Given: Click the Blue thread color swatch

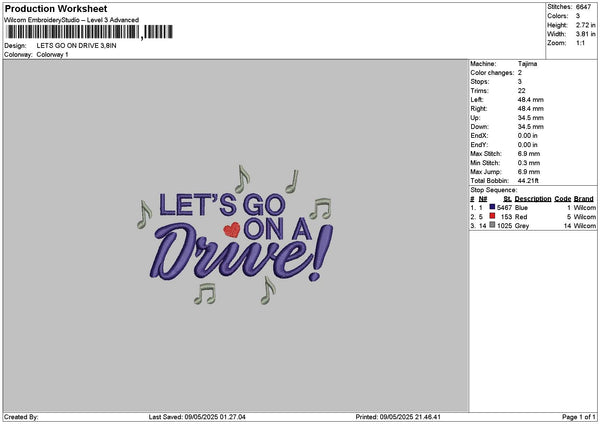Looking at the screenshot, I should [x=492, y=207].
